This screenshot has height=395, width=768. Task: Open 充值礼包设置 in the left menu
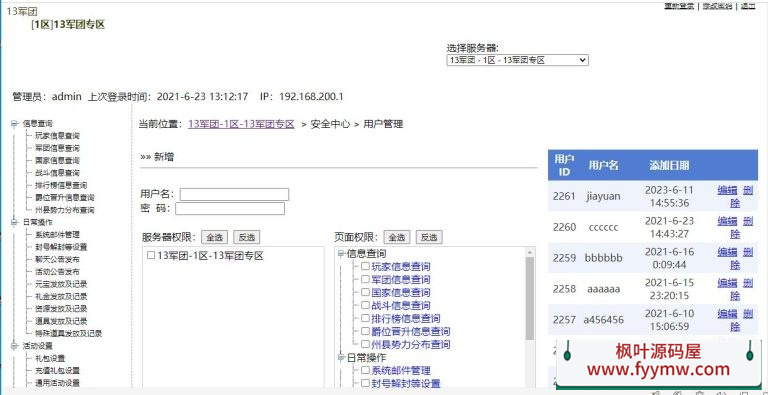[x=57, y=370]
